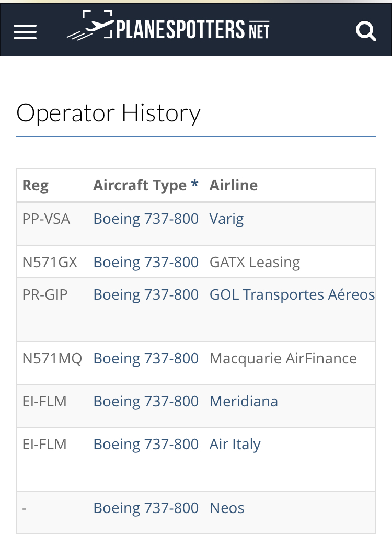Click Boeing 737-800 in Air Italy row
392x535 pixels.
(x=146, y=445)
